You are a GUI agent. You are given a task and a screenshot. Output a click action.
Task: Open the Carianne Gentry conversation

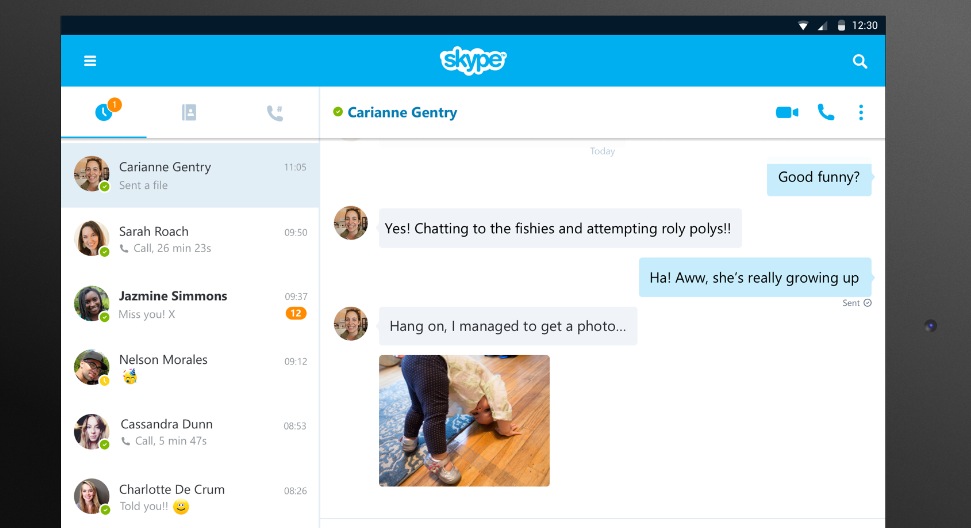[190, 175]
